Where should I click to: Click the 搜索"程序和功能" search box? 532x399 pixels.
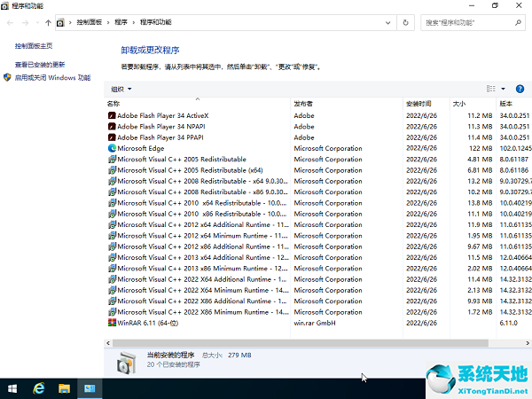click(x=470, y=21)
